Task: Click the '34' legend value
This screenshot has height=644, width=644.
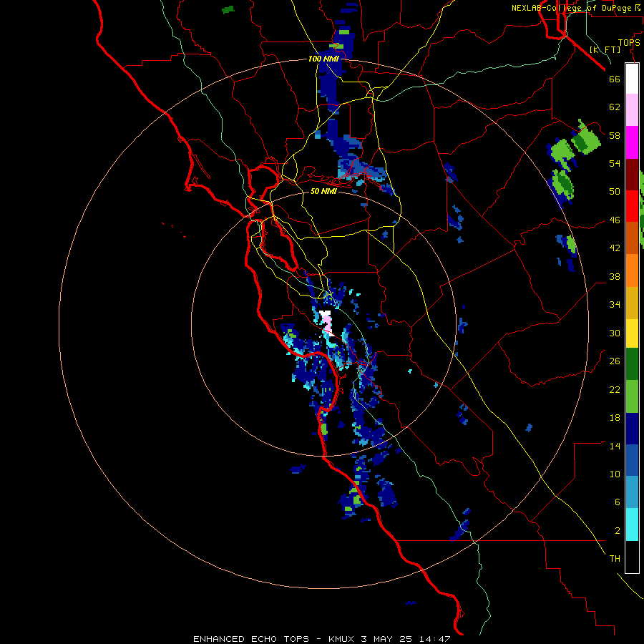Action: pos(615,305)
